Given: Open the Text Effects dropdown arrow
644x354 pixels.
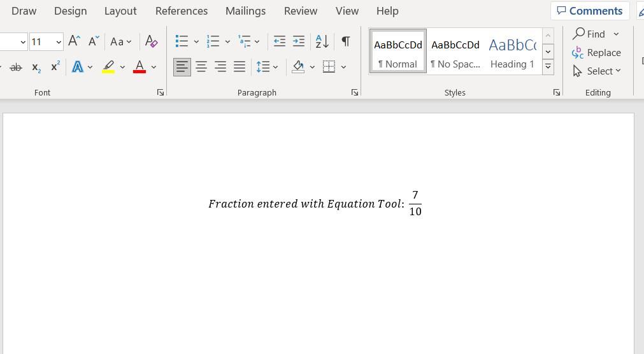Looking at the screenshot, I should click(90, 67).
